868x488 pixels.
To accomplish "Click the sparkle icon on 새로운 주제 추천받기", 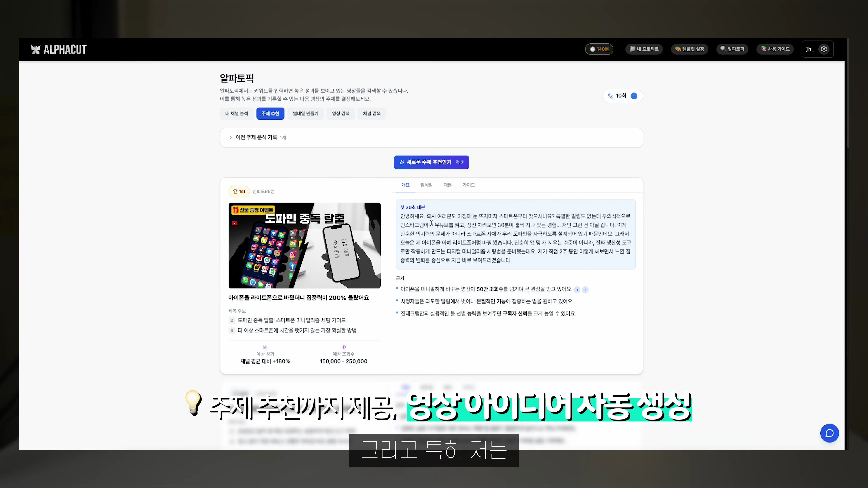I will [x=402, y=162].
